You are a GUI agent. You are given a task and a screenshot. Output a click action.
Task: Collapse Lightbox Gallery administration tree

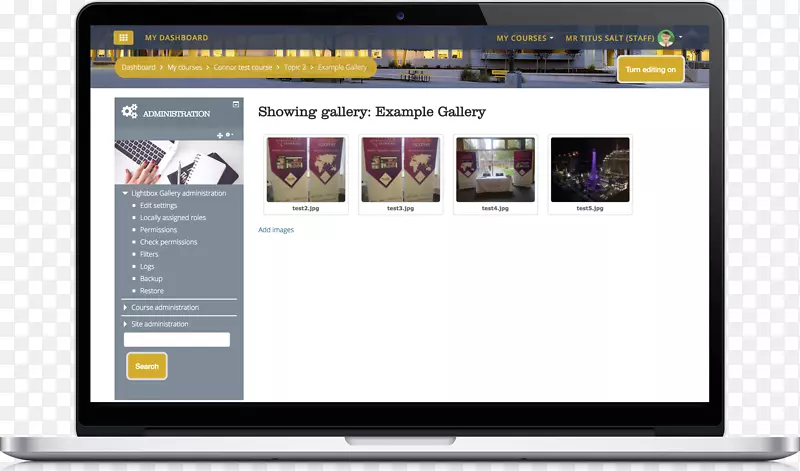click(125, 193)
